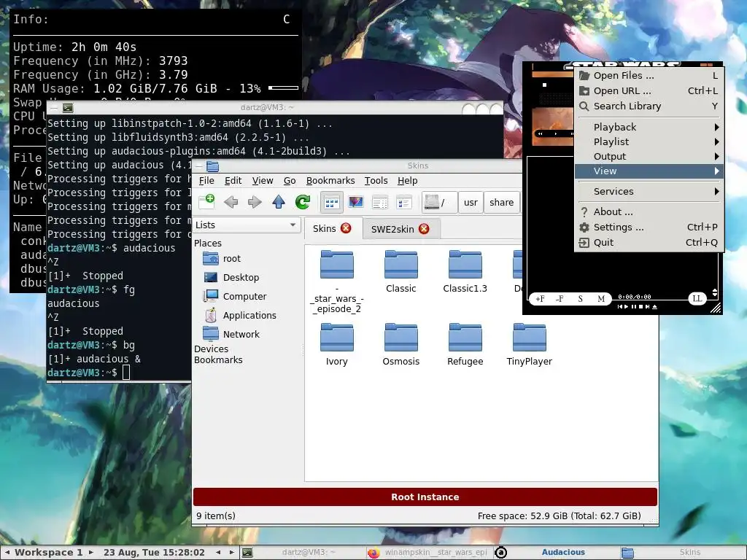Click the play button in Audacious playlist
The width and height of the screenshot is (747, 560).
tap(626, 307)
